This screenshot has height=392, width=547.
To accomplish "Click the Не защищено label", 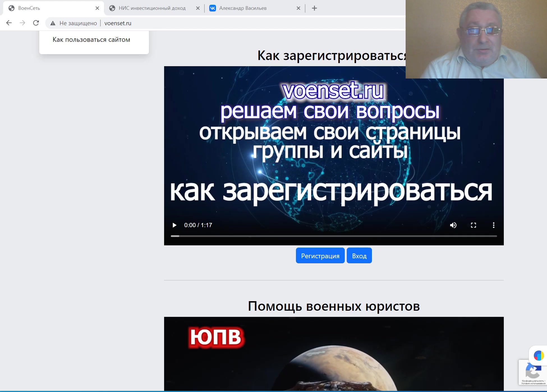I will coord(78,23).
